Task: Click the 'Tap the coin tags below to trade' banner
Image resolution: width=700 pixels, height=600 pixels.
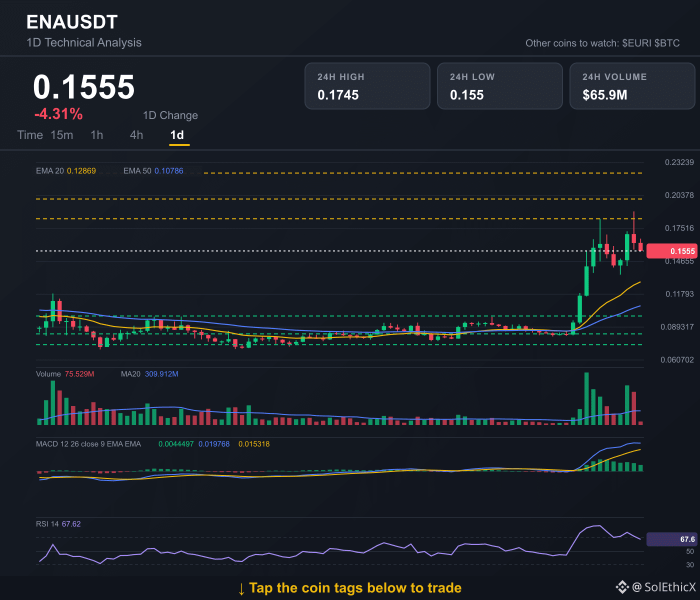Action: (349, 588)
